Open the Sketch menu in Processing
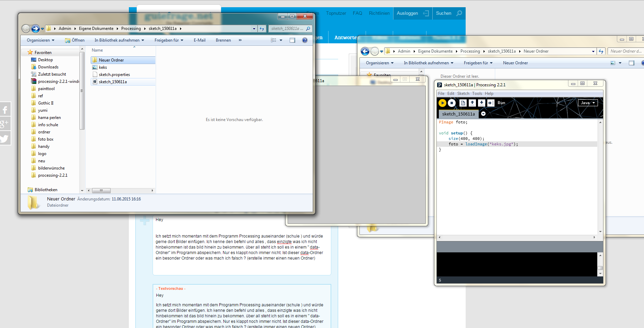644x328 pixels. [x=463, y=94]
